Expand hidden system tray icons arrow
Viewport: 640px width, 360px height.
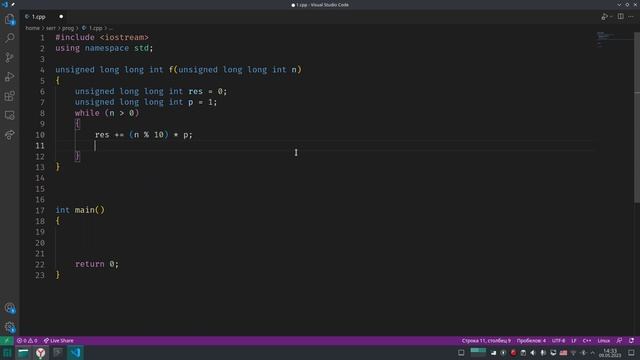pos(593,353)
